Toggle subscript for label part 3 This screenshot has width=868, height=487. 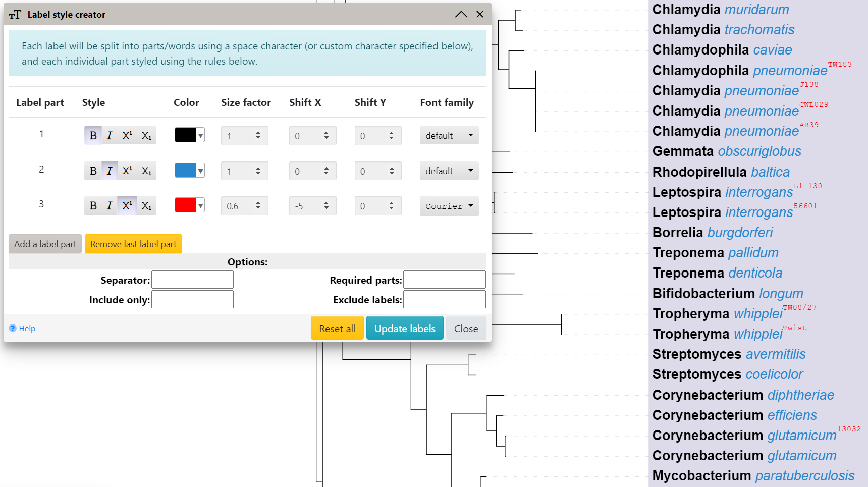pyautogui.click(x=146, y=206)
